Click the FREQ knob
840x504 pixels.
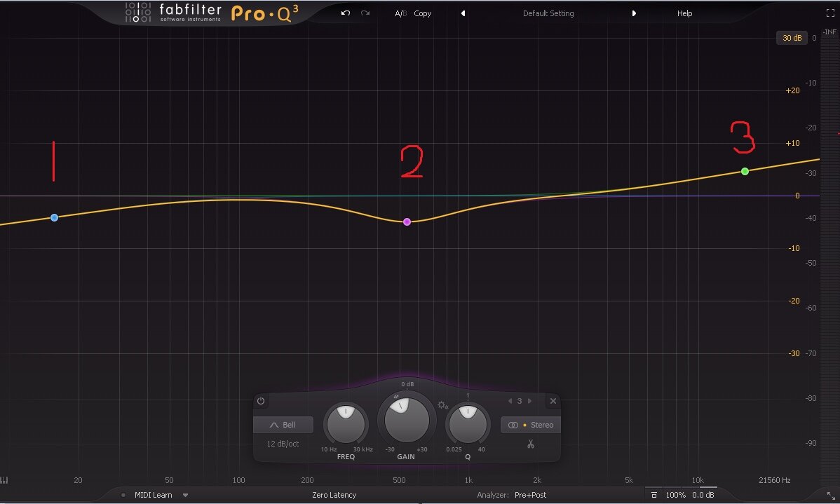pos(346,424)
